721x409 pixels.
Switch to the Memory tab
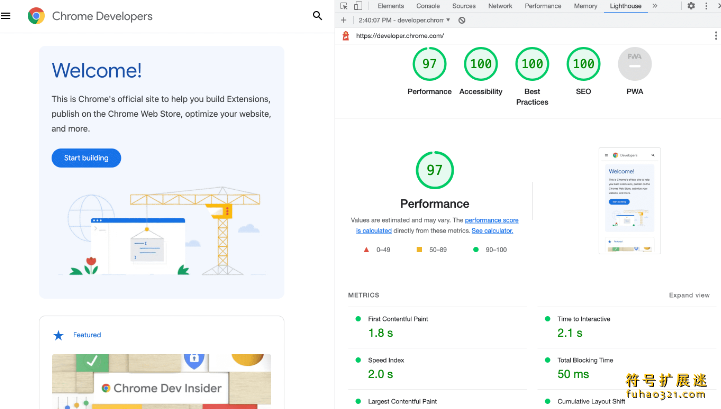pyautogui.click(x=585, y=6)
